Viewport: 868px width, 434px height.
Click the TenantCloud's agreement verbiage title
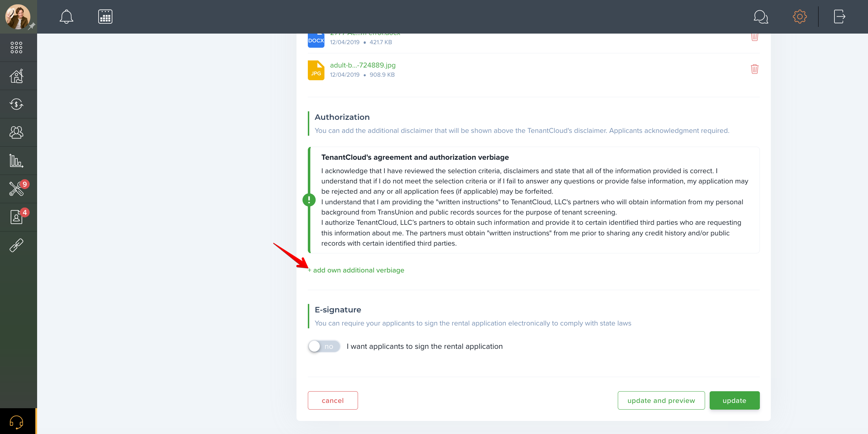(415, 157)
